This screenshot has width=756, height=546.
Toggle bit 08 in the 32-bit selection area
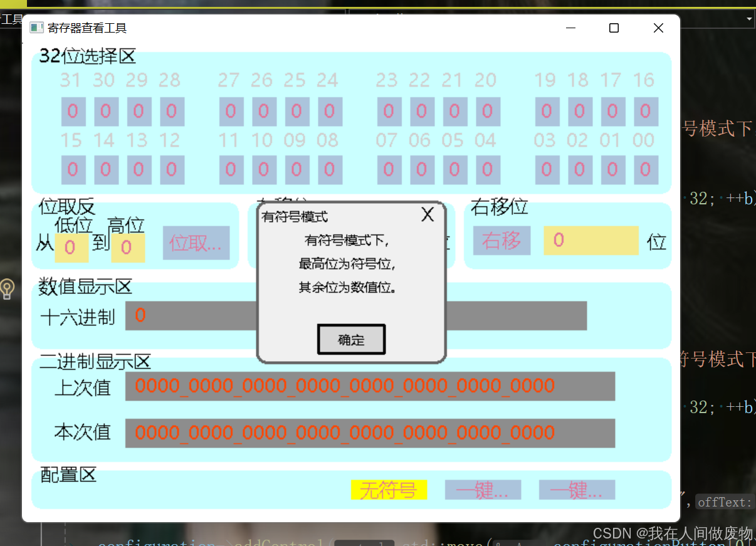coord(330,170)
